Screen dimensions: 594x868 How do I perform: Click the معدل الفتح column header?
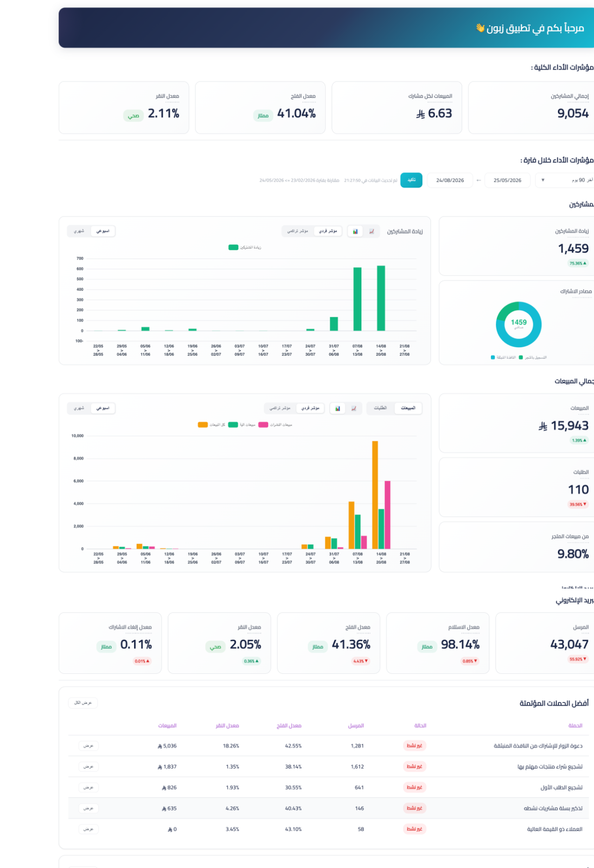[x=289, y=725]
